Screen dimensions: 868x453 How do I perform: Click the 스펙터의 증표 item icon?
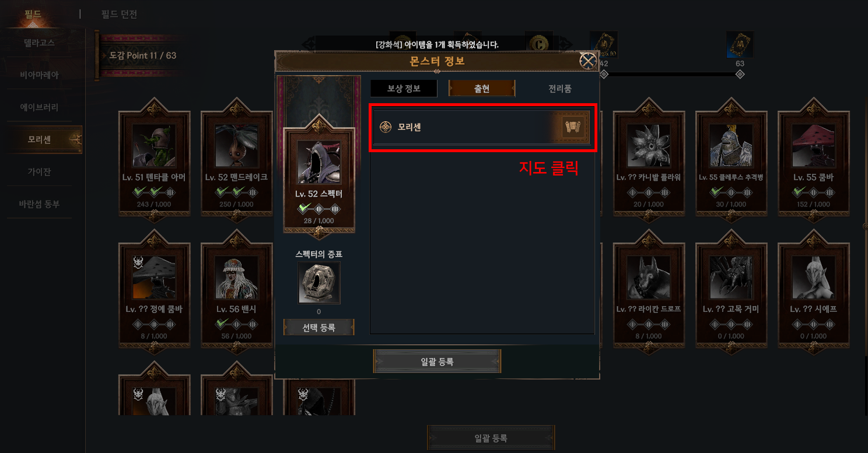(318, 282)
